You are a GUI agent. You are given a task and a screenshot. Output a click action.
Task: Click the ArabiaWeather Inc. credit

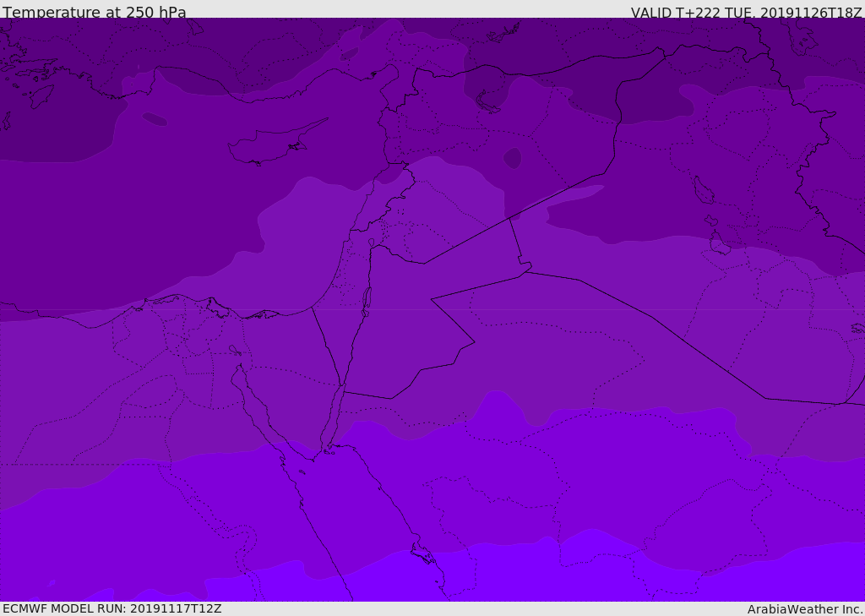pyautogui.click(x=805, y=609)
